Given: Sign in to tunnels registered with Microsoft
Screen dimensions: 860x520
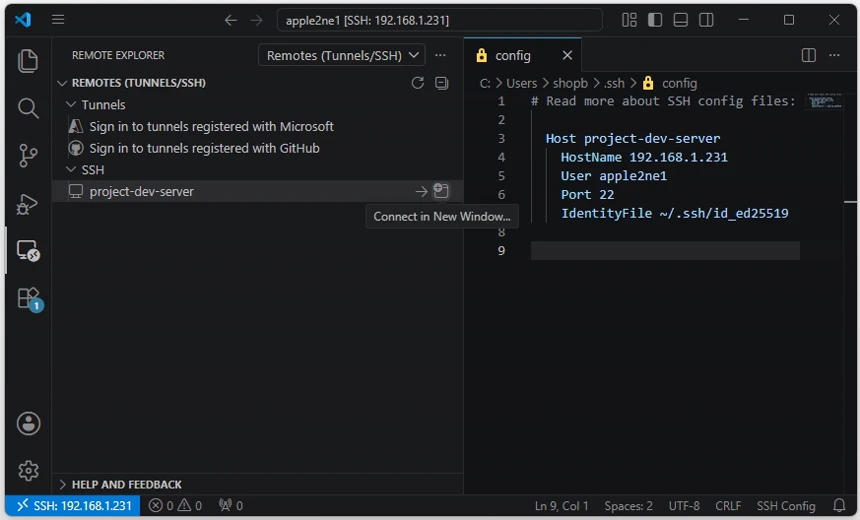Looking at the screenshot, I should coord(211,126).
